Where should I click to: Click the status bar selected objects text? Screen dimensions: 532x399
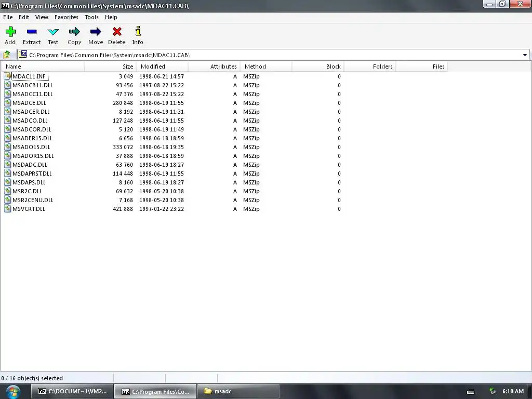[x=32, y=378]
